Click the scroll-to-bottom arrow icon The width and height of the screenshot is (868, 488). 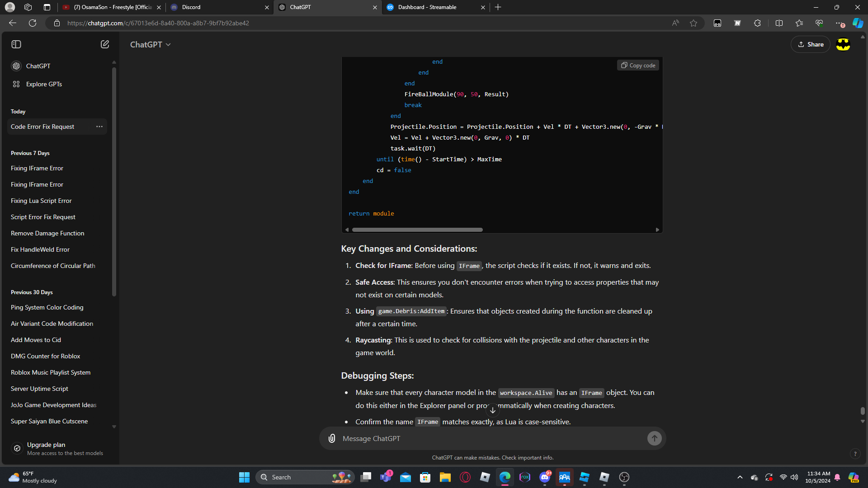click(x=493, y=410)
